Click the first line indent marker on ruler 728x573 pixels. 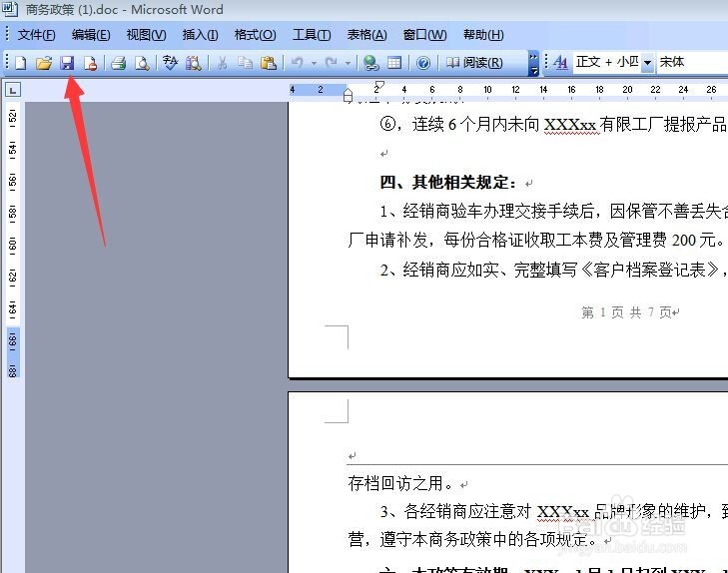pos(379,86)
